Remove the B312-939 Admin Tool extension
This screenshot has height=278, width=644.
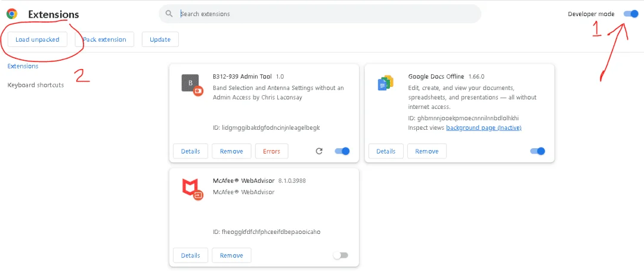(x=231, y=151)
